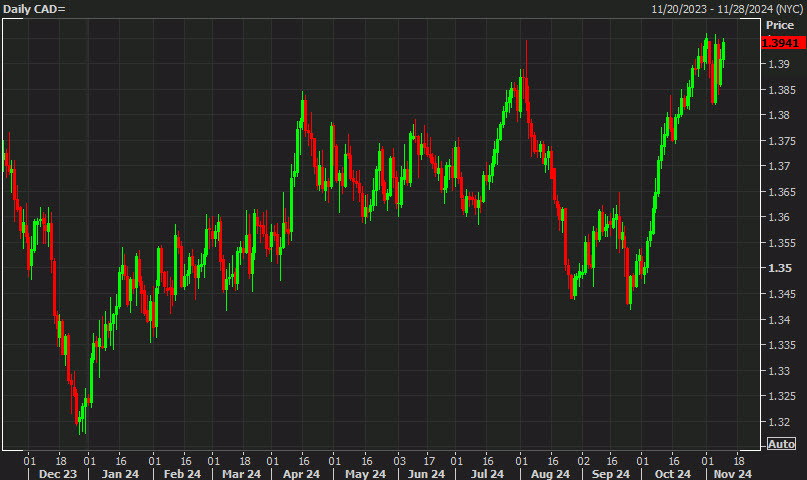Click the Aug 24 month label
The image size is (807, 480).
point(550,474)
